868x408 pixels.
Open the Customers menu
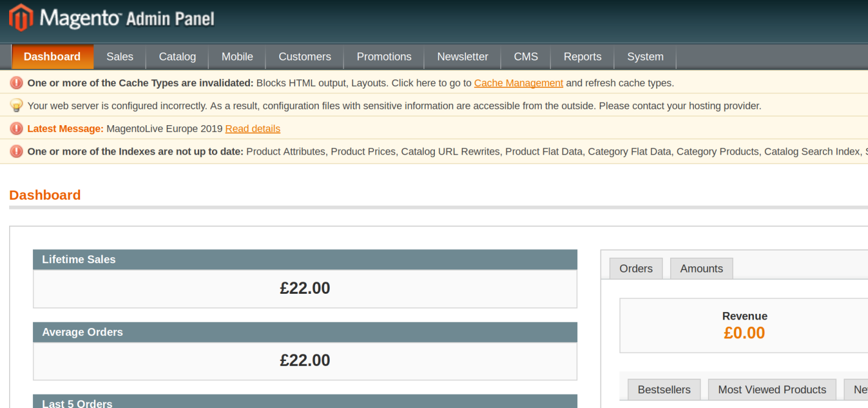(304, 57)
